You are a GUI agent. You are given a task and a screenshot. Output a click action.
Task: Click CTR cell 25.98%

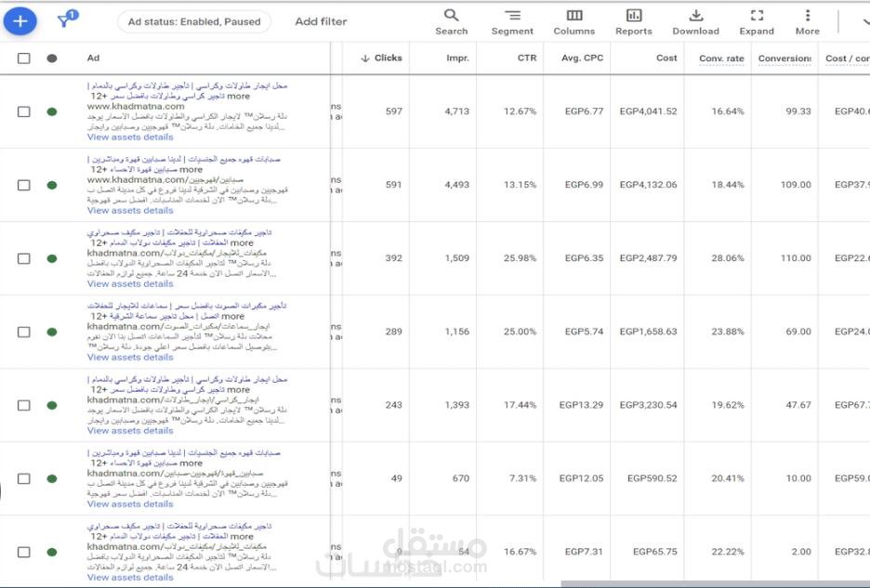520,258
